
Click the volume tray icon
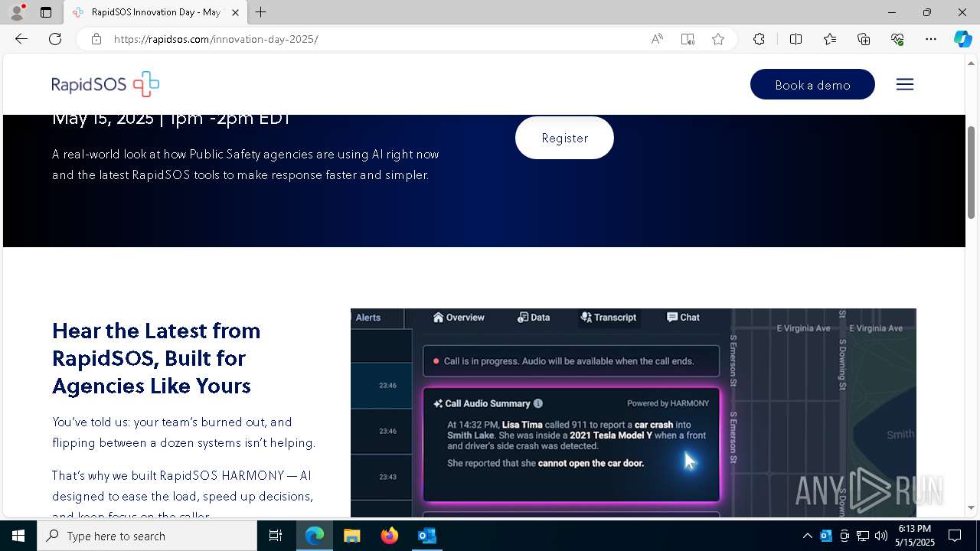(x=881, y=536)
